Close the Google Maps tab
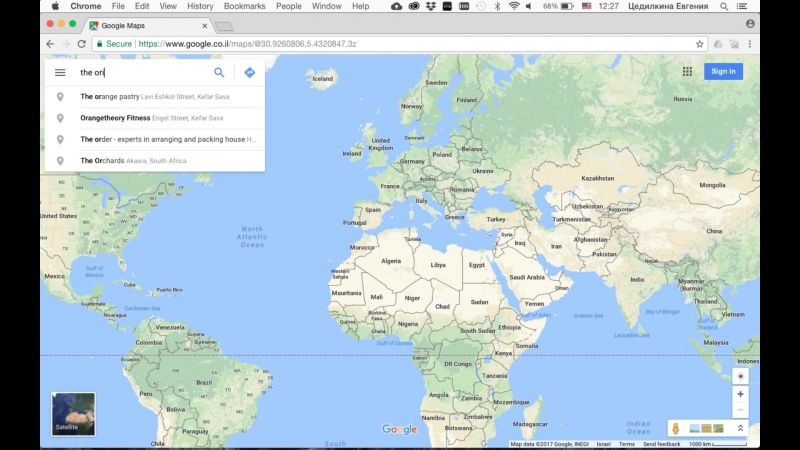The height and width of the screenshot is (450, 800). pos(205,26)
